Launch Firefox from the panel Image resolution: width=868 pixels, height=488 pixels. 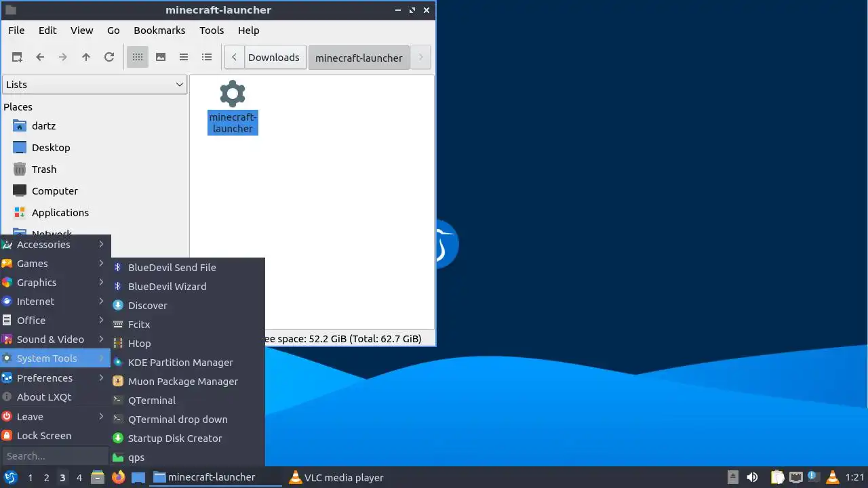click(118, 477)
